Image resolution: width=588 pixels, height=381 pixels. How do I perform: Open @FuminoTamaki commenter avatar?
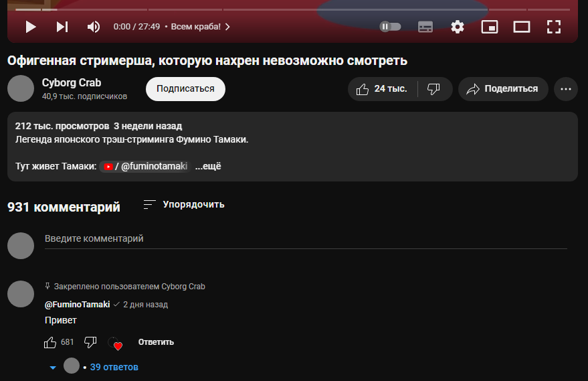(x=21, y=294)
